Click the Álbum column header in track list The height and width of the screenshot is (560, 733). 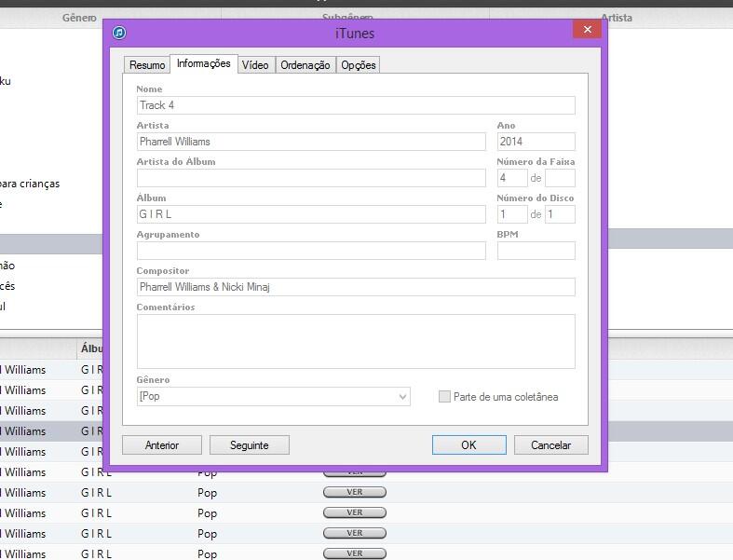91,348
